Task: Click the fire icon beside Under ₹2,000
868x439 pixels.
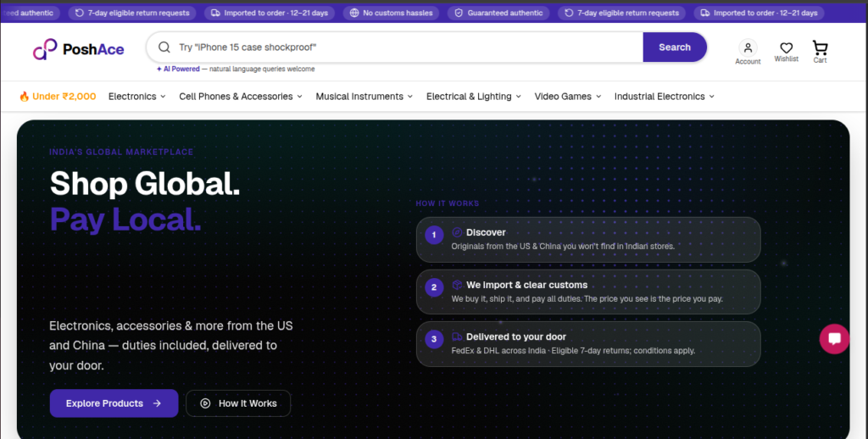Action: (25, 97)
